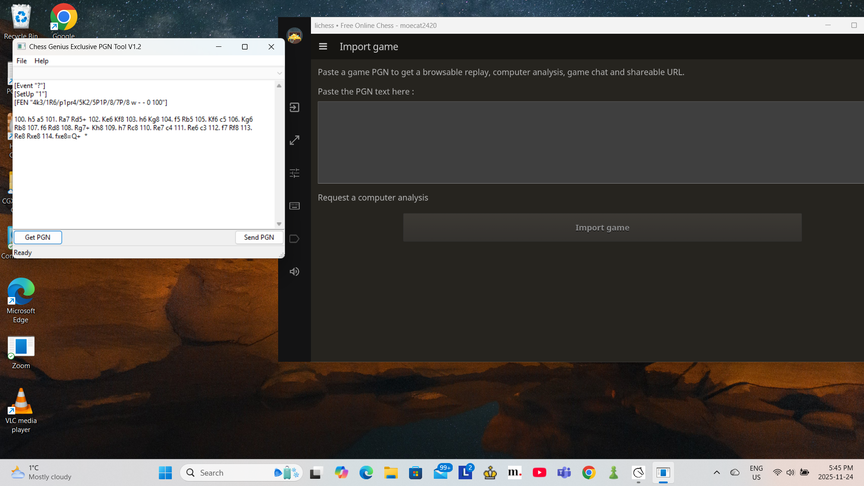864x486 pixels.
Task: Open the Windows Start menu
Action: [165, 473]
